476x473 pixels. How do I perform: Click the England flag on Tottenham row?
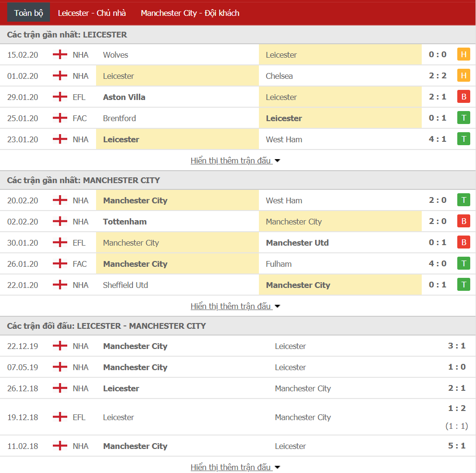coord(60,222)
